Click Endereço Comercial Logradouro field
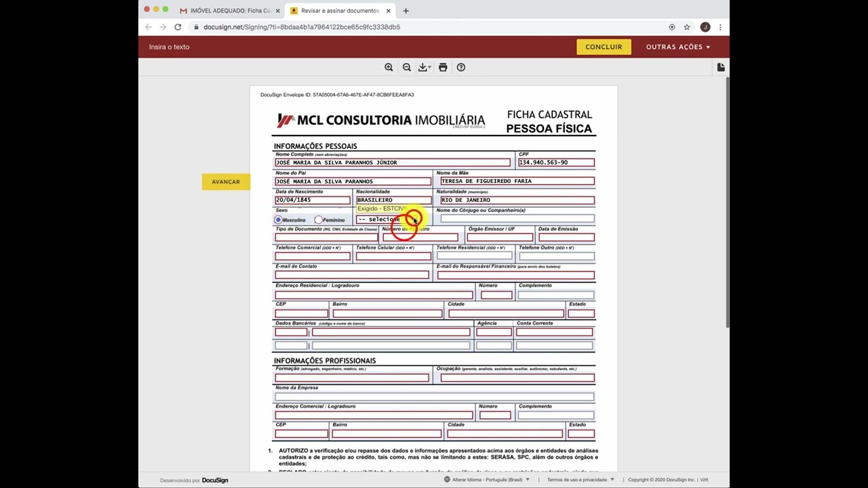The height and width of the screenshot is (488, 868). click(374, 415)
